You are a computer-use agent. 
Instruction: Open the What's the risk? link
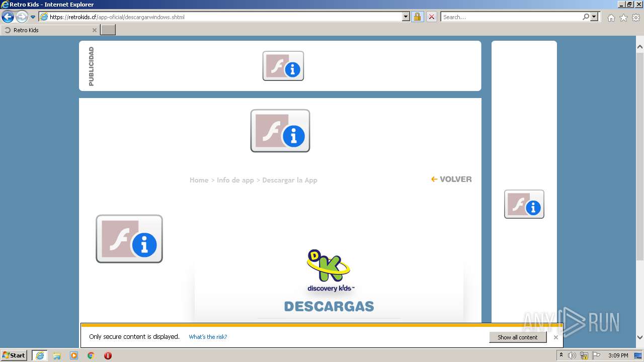coord(208,337)
